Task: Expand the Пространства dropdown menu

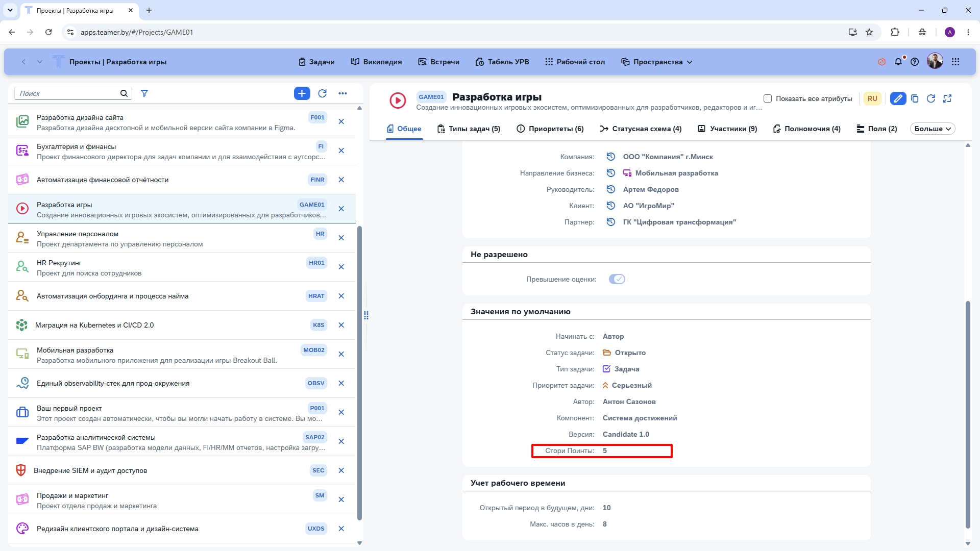Action: (x=656, y=62)
